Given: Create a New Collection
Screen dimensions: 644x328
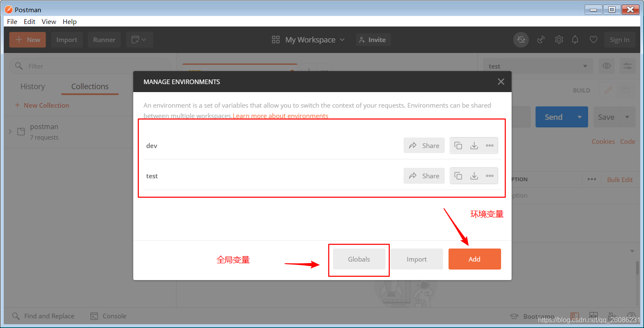Looking at the screenshot, I should click(x=42, y=105).
